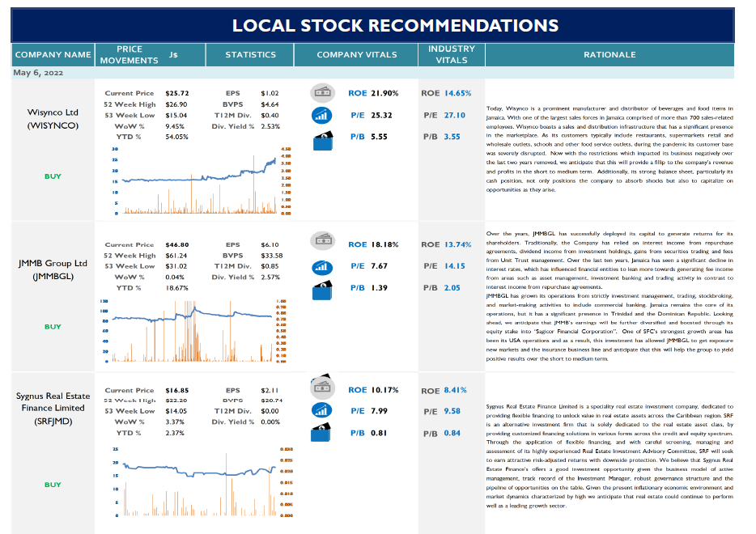Click the BUY rating under Sygnus Real Estate Finance

click(x=53, y=485)
